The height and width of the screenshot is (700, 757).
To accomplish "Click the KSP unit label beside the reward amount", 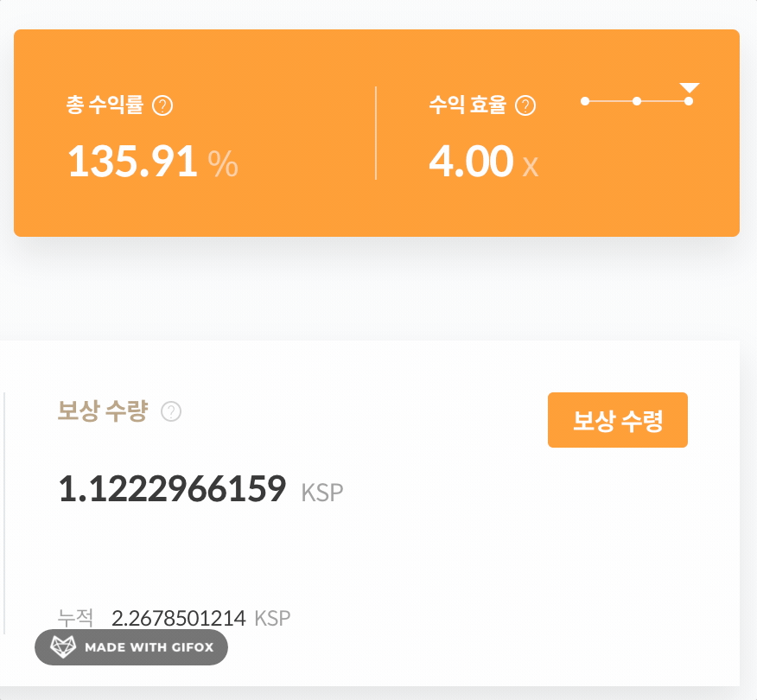I will coord(322,493).
